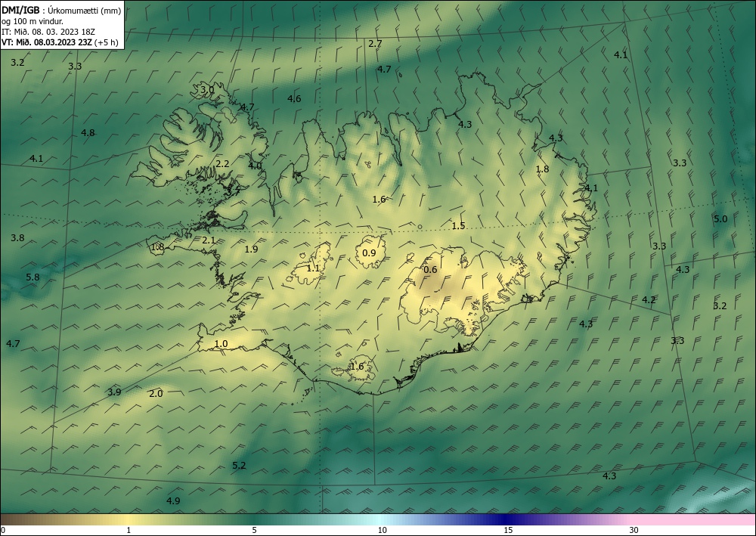The image size is (756, 536).
Task: Click the 3.8 value on the western edge
Action: (x=17, y=237)
